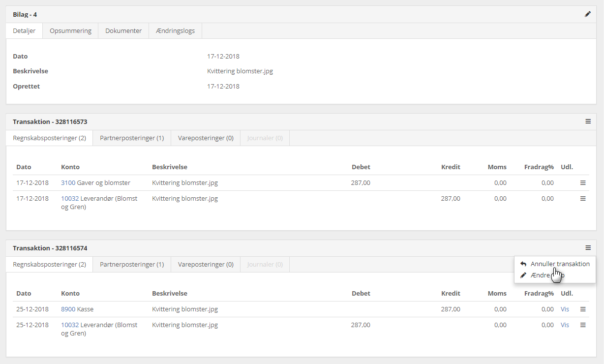Viewport: 604px width, 364px height.
Task: Click Vis link in the Kasse row
Action: click(565, 309)
